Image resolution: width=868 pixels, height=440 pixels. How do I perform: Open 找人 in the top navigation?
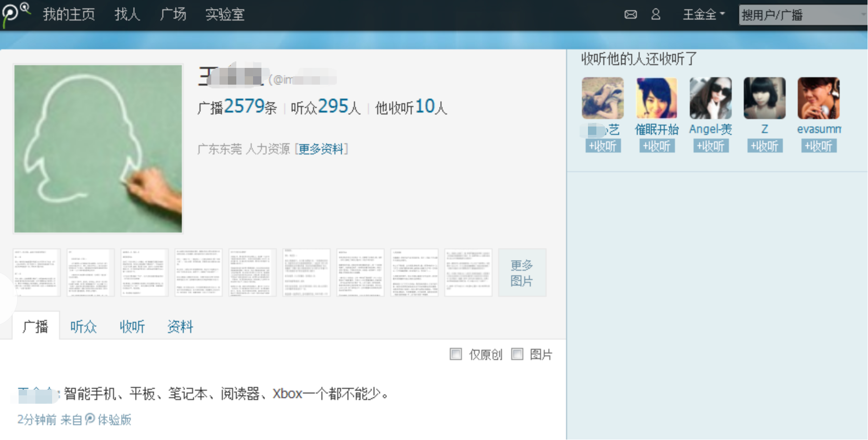click(127, 14)
